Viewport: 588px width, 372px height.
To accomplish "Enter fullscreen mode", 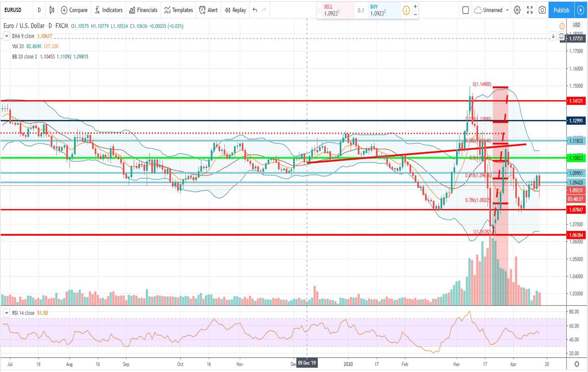I will click(530, 10).
